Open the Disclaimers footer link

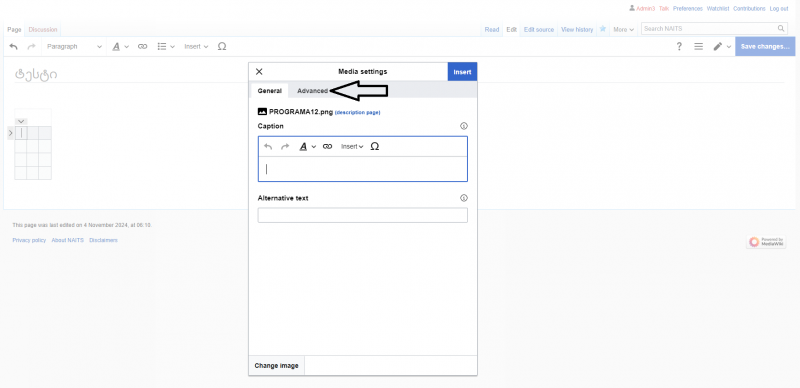pyautogui.click(x=103, y=240)
